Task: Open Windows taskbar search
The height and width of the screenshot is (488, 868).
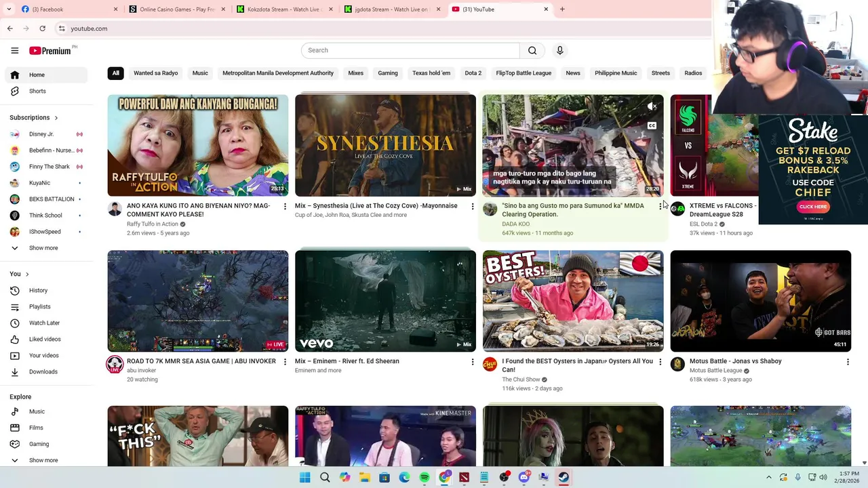Action: tap(325, 477)
